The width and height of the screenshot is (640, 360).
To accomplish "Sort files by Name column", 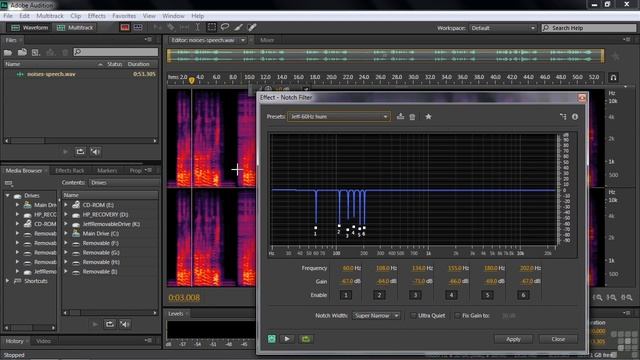I will click(13, 64).
